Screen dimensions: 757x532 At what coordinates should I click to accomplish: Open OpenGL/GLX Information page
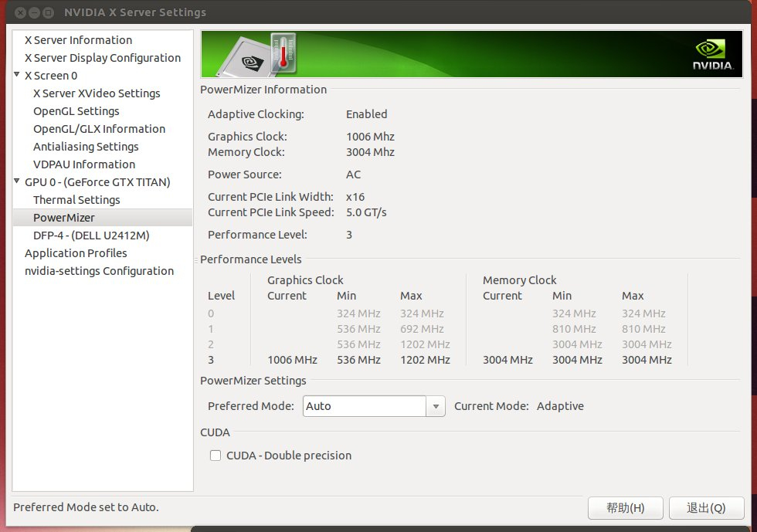point(100,129)
